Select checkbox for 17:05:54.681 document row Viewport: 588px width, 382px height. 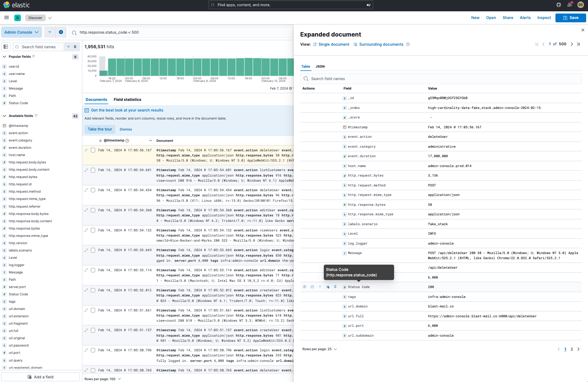coord(93,170)
